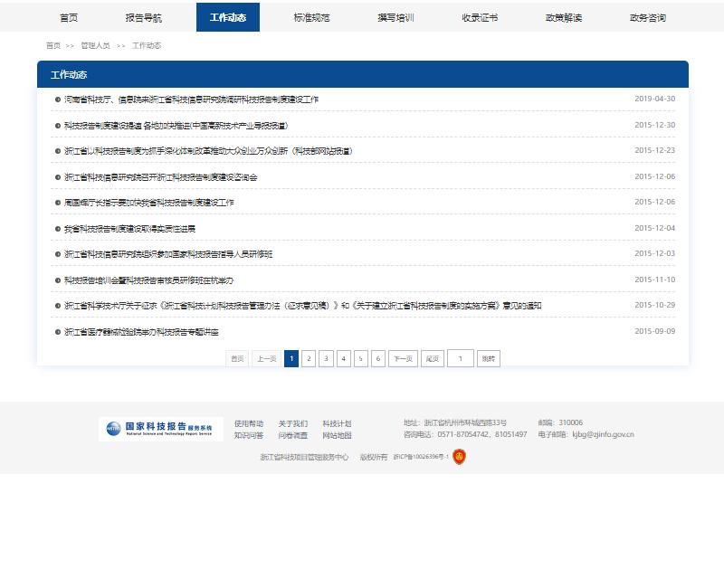724x588 pixels.
Task: Focus the page number input field
Action: point(460,358)
